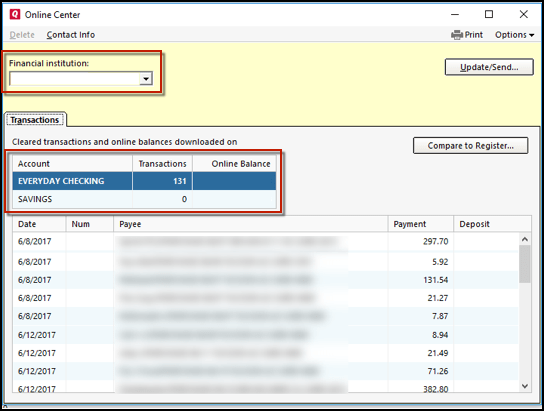
Task: Click the 131 transactions count cell
Action: pos(162,181)
